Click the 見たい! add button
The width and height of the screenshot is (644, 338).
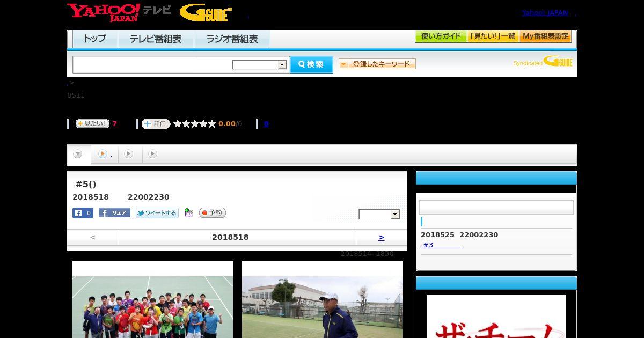coord(92,123)
